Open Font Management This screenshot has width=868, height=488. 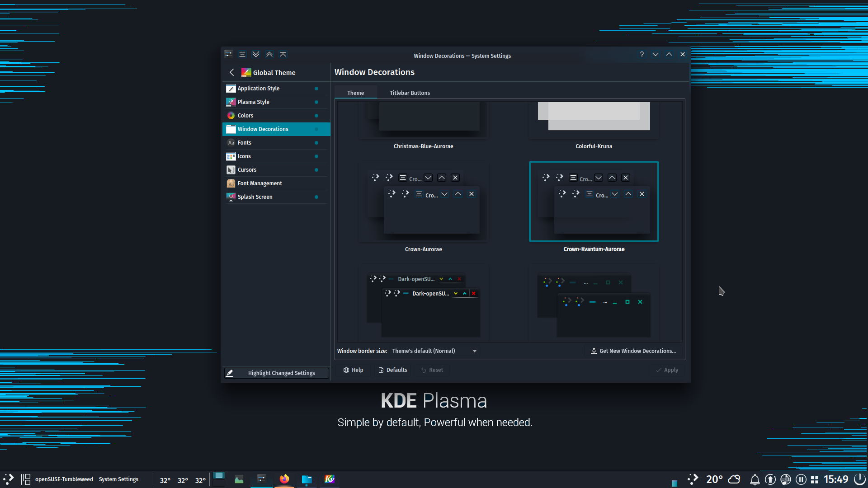276,183
